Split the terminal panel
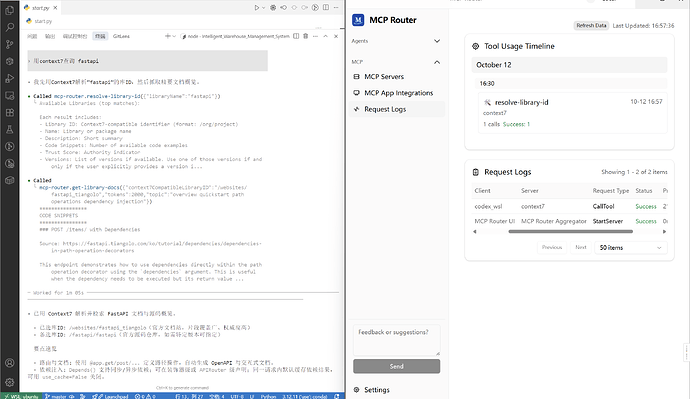This screenshot has height=399, width=690. [296, 36]
